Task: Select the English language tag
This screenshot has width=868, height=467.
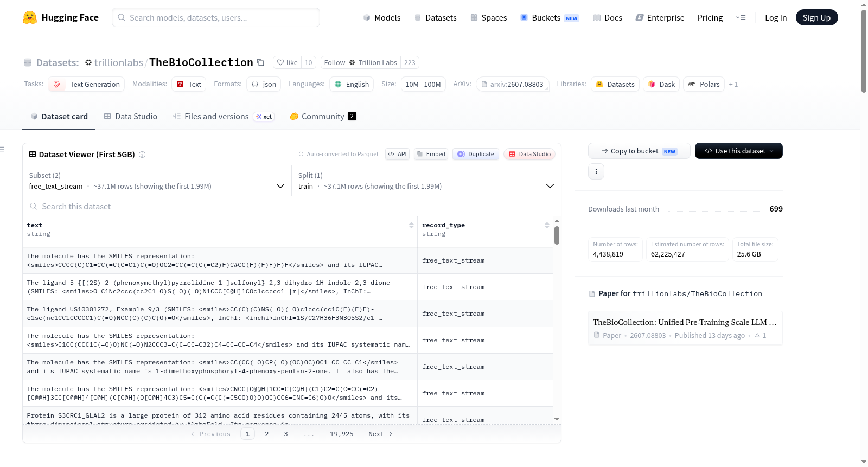Action: tap(352, 84)
